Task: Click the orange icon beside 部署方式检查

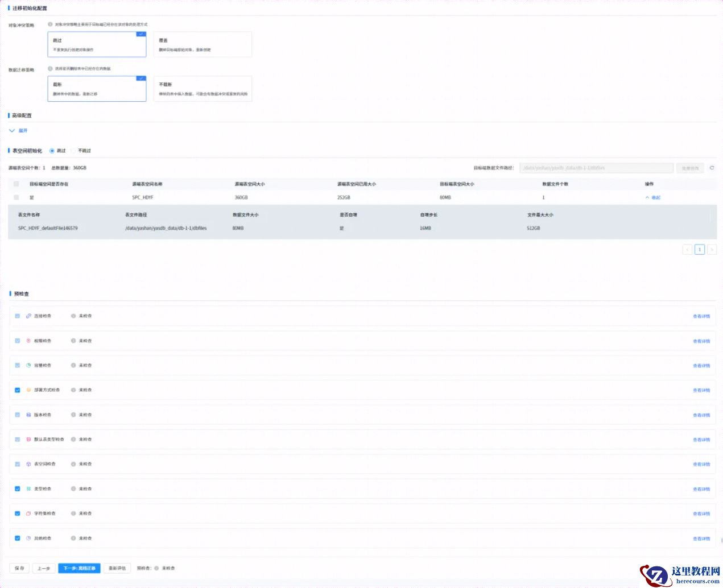Action: pyautogui.click(x=28, y=390)
